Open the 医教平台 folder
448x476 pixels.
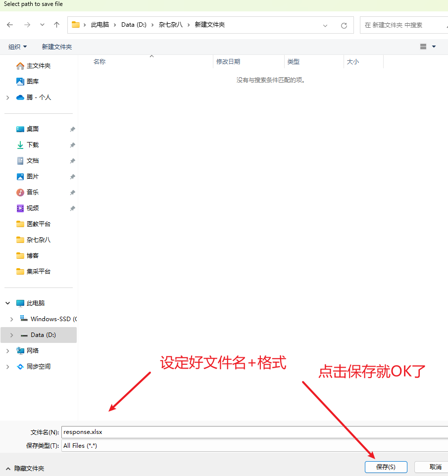[39, 224]
